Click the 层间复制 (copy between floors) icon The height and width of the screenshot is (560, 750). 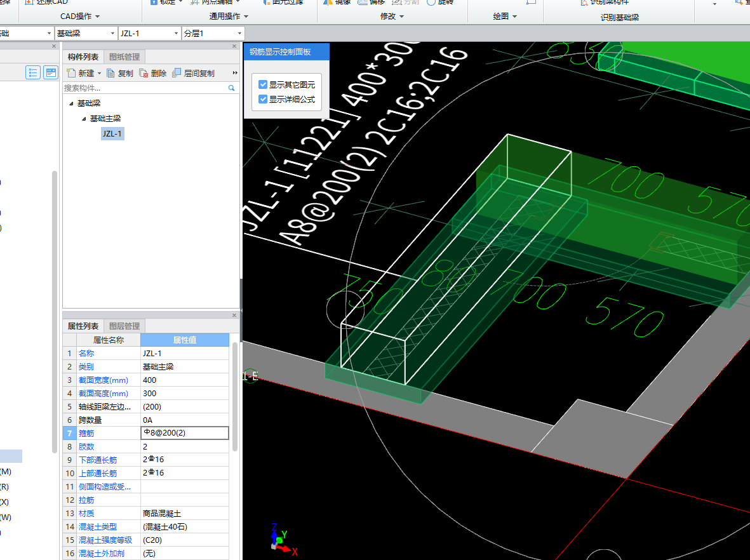point(177,72)
